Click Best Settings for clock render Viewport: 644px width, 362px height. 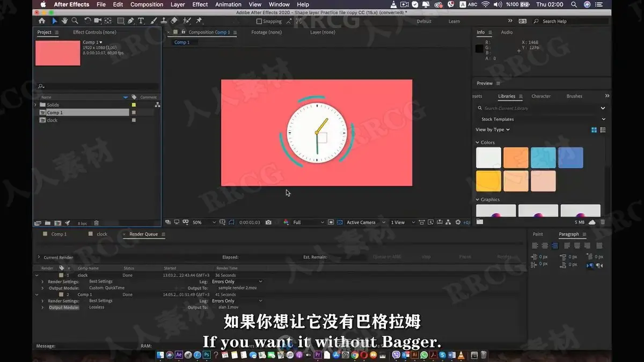coord(101,282)
